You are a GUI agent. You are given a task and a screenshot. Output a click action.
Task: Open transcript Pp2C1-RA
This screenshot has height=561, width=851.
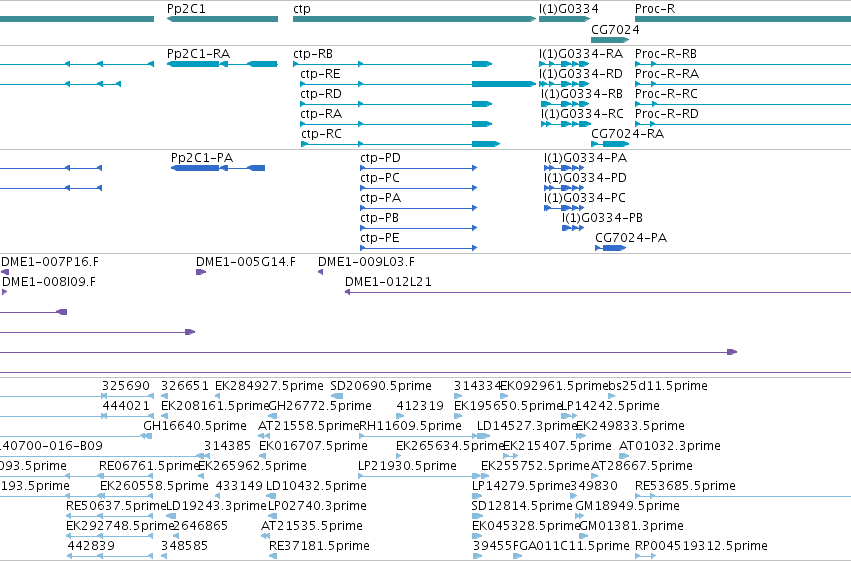pos(199,54)
